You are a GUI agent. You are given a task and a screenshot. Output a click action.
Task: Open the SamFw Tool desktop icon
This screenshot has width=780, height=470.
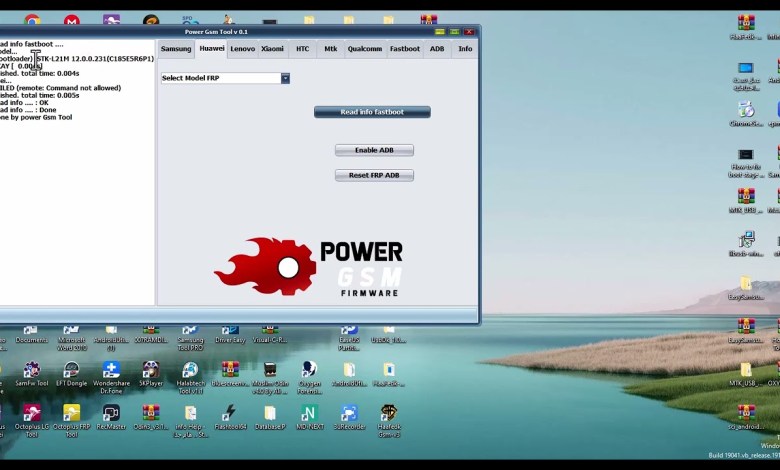31,370
